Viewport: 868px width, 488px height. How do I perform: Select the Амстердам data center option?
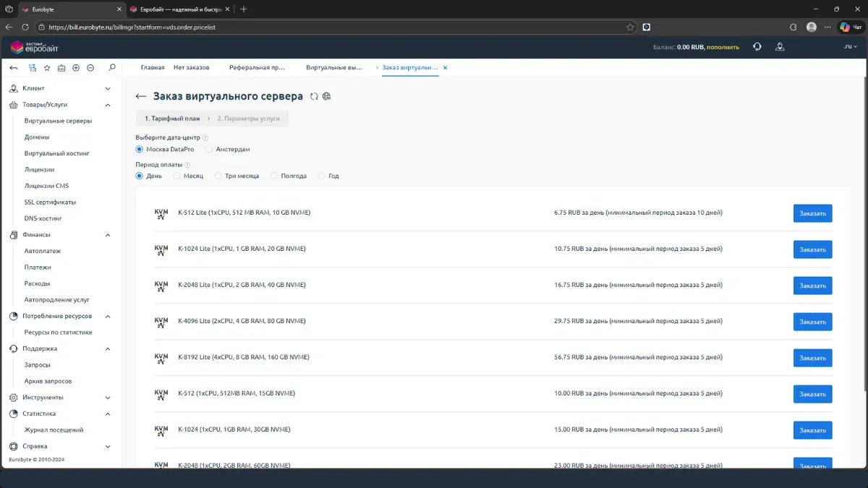pos(210,149)
